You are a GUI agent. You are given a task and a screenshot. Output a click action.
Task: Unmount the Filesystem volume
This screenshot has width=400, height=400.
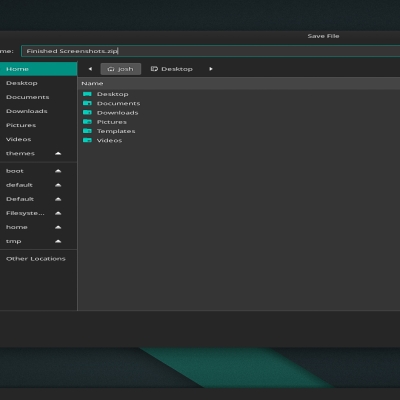[58, 213]
